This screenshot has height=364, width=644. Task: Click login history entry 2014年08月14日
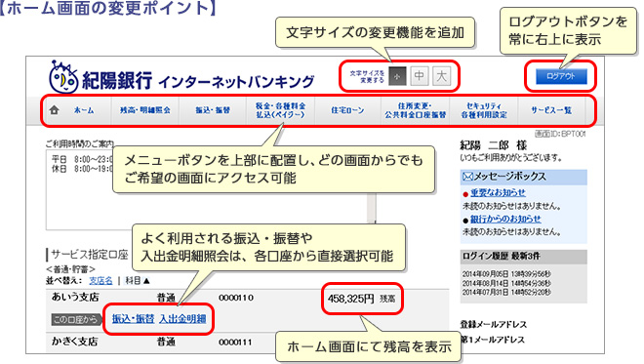[506, 283]
